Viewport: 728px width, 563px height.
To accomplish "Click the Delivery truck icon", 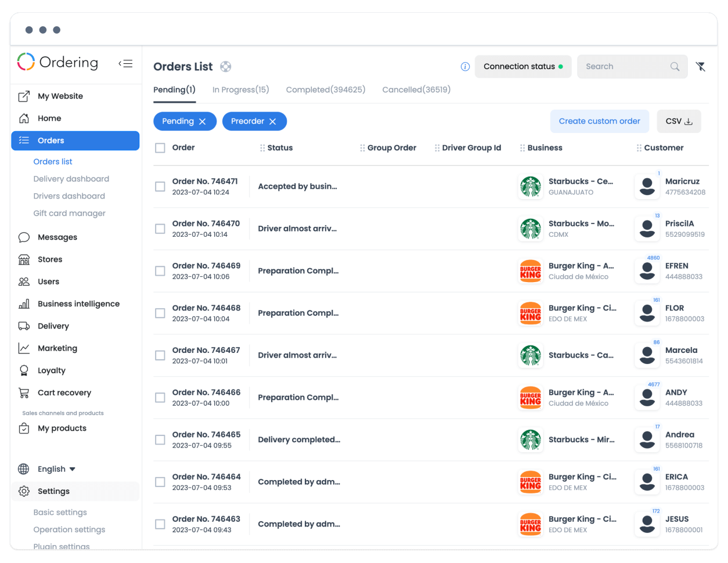I will [24, 326].
